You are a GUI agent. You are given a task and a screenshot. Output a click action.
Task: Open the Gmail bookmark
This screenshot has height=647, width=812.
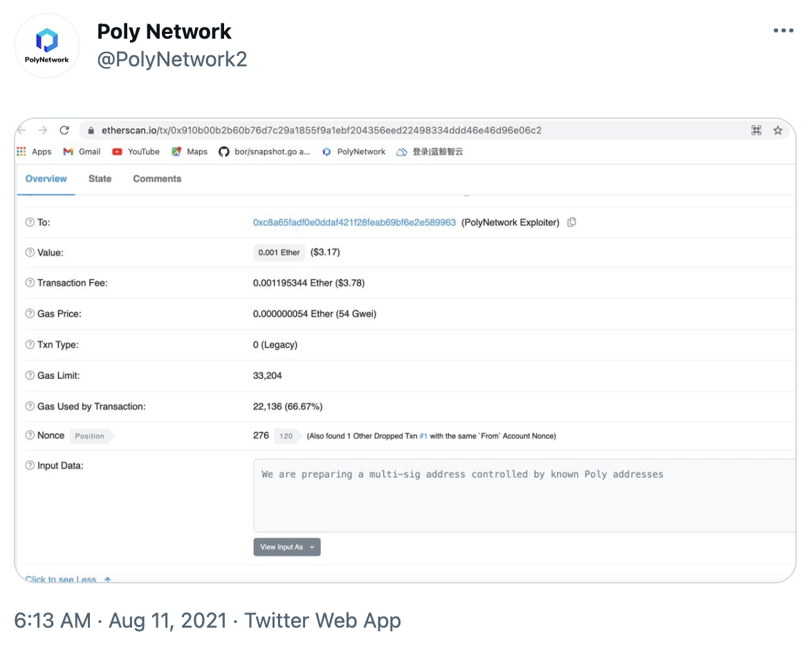[82, 151]
